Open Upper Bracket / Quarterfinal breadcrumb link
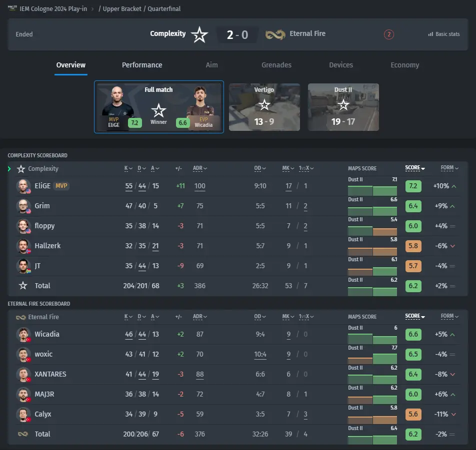The image size is (476, 450). pos(141,9)
